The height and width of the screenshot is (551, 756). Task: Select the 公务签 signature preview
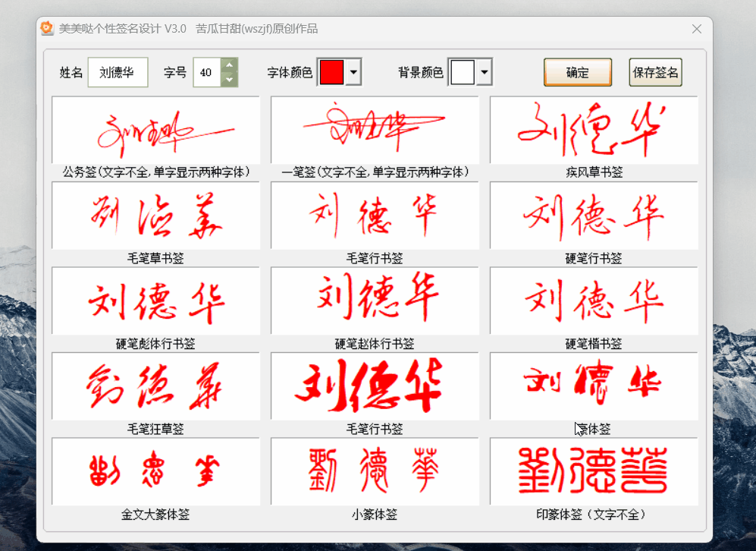155,131
